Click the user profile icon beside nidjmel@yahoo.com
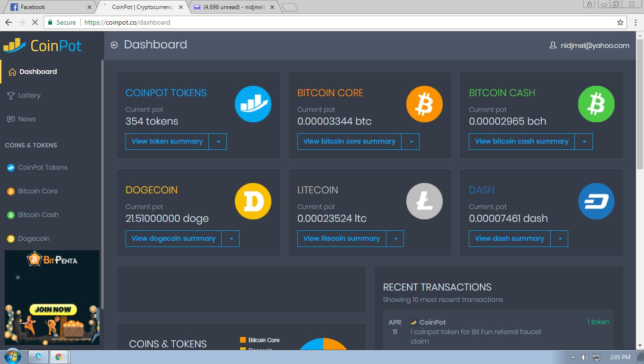 click(x=553, y=45)
